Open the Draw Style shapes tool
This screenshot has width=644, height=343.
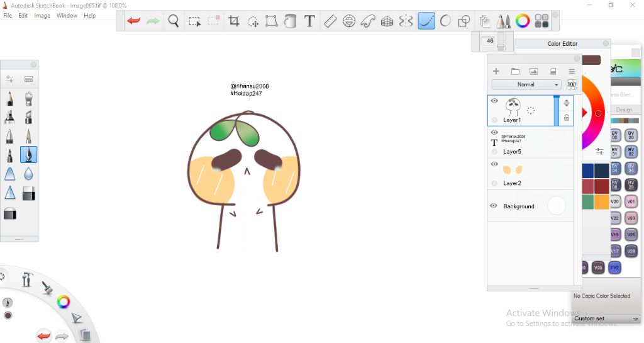pyautogui.click(x=464, y=21)
